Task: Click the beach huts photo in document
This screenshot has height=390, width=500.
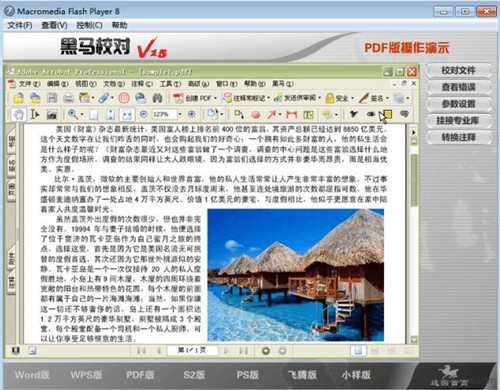Action: pos(295,275)
